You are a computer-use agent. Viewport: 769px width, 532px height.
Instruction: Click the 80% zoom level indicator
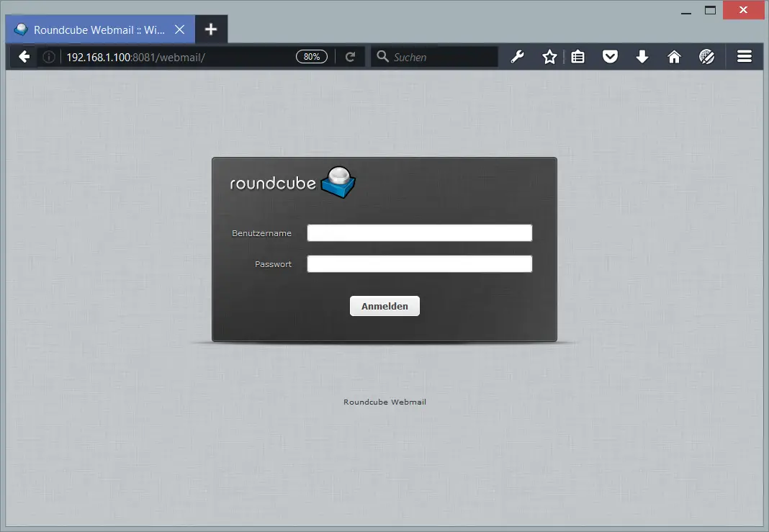pyautogui.click(x=312, y=57)
